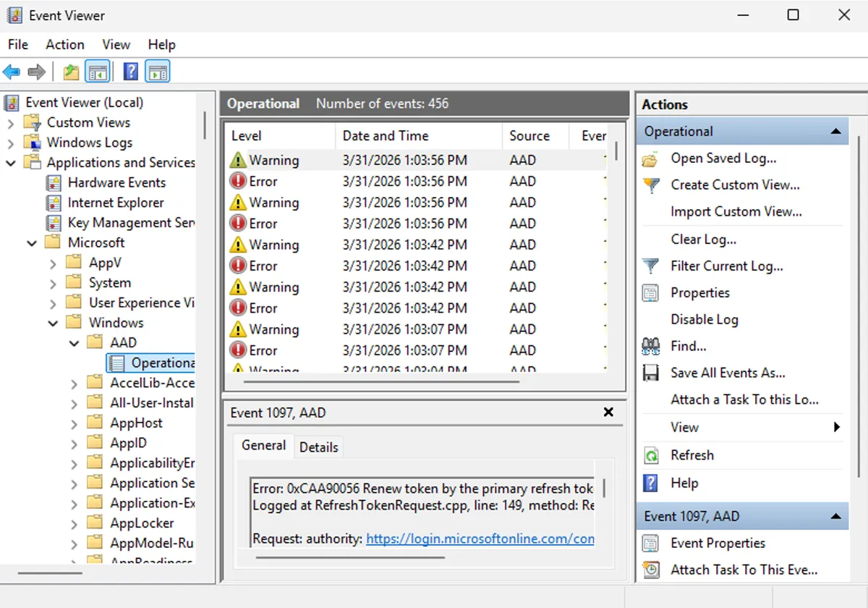The image size is (868, 608).
Task: Close the Event 1097 preview pane
Action: [608, 413]
